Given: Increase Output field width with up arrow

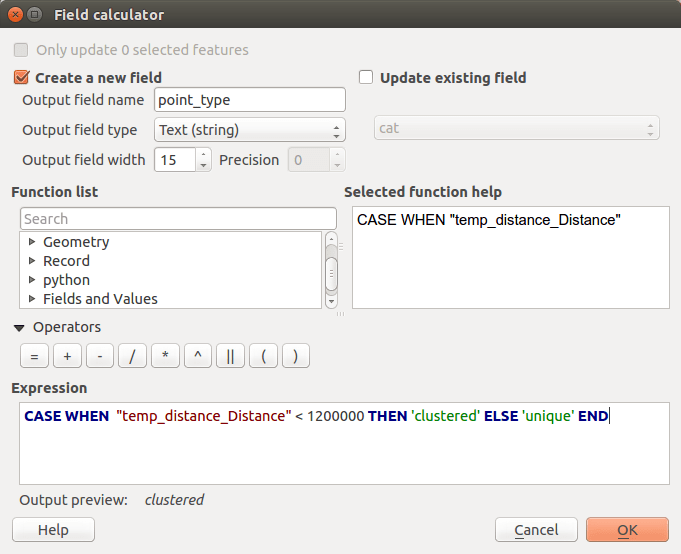Looking at the screenshot, I should point(203,155).
